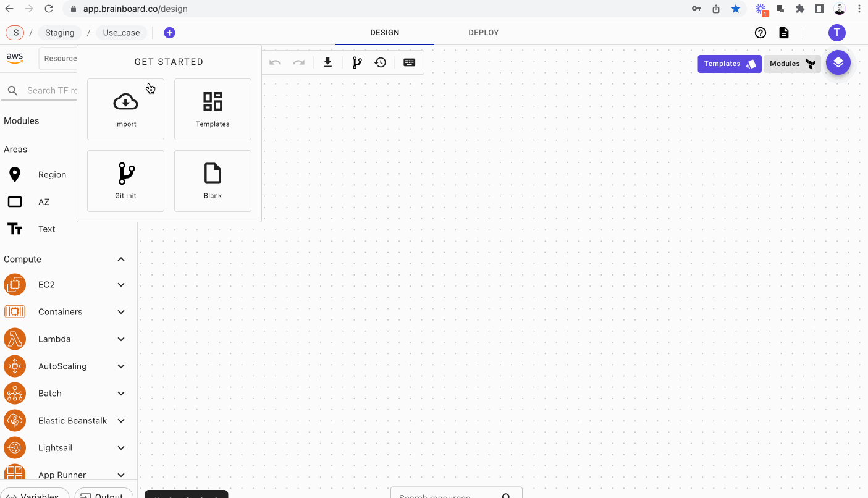Click the purple plus icon after Use_case

[169, 33]
